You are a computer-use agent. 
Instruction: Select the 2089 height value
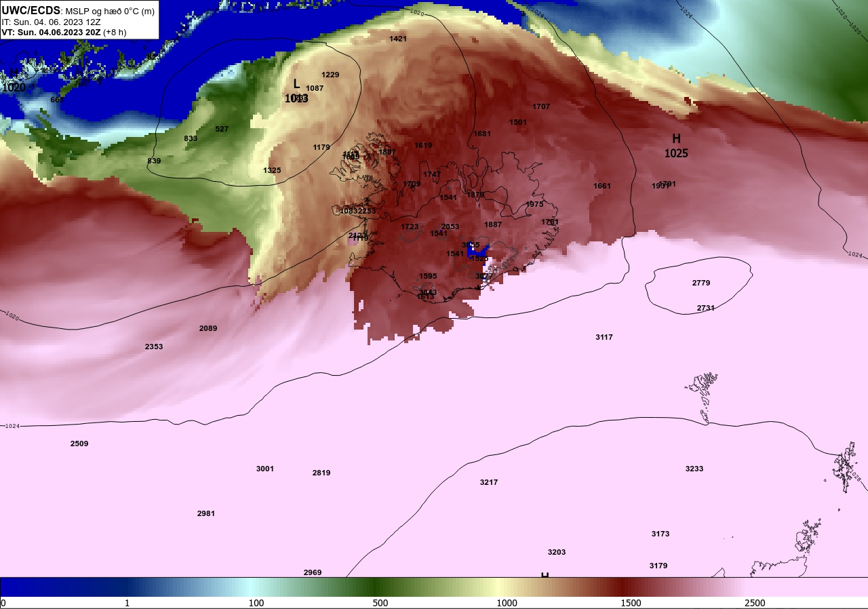pyautogui.click(x=208, y=328)
